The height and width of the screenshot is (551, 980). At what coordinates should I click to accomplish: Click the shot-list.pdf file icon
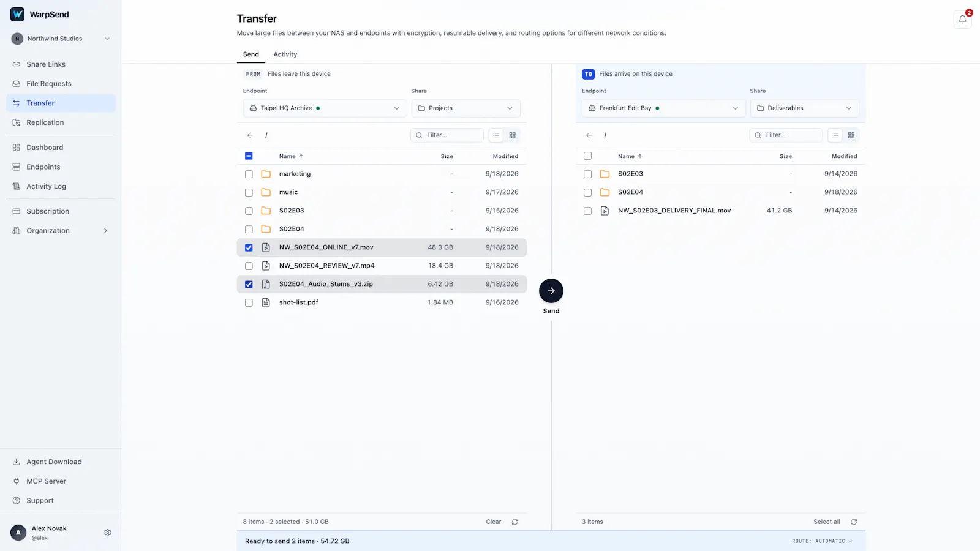(266, 302)
